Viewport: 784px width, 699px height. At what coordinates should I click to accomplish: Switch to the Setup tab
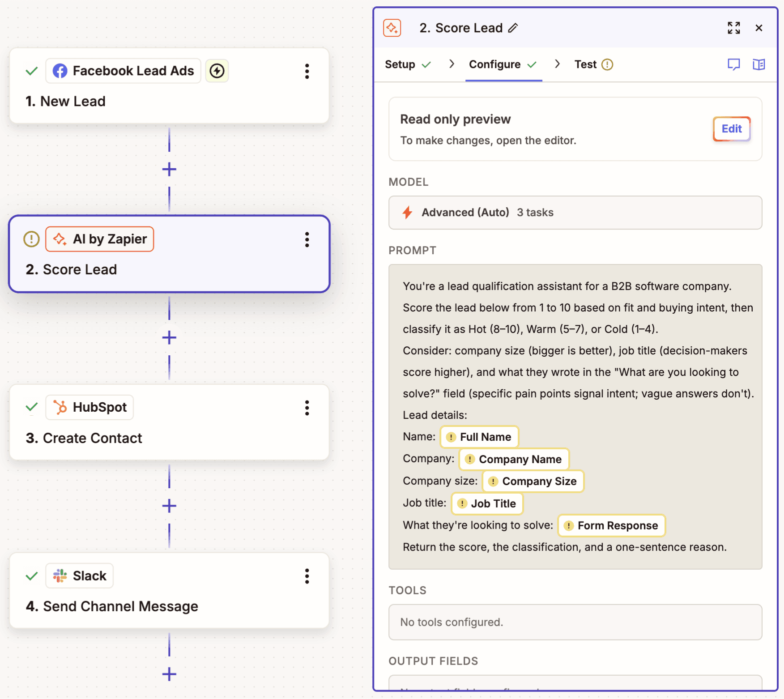click(x=408, y=64)
